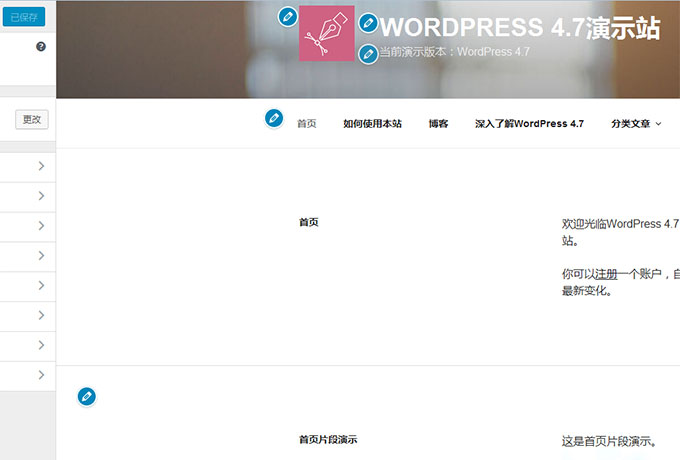Click the pencil edit shortcut beside navigation menu
The image size is (680, 460).
[x=274, y=118]
